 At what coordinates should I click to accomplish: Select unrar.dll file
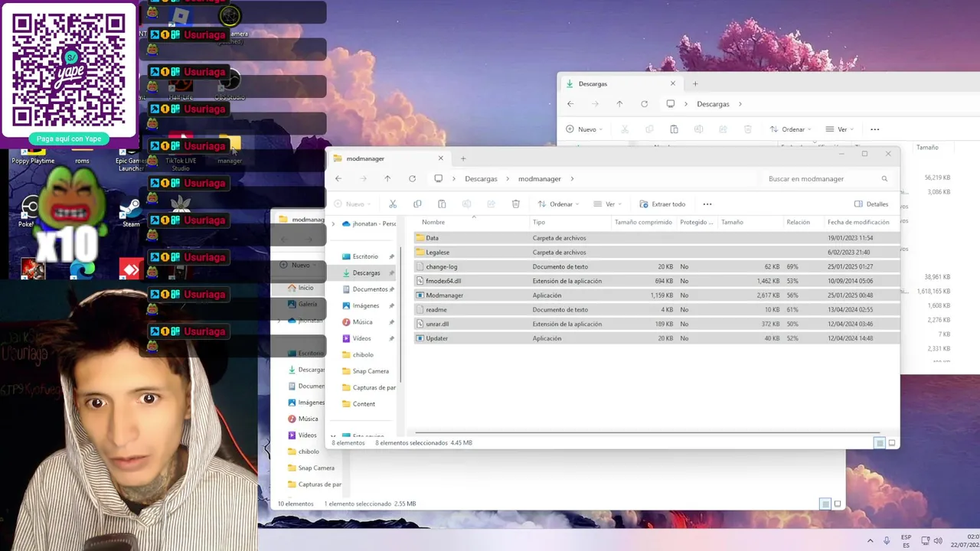(x=656, y=324)
